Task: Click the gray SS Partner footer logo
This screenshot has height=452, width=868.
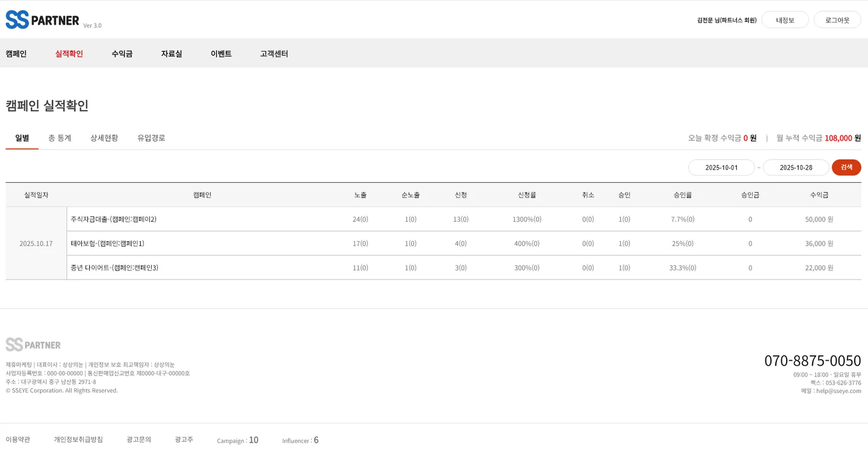Action: [x=33, y=344]
